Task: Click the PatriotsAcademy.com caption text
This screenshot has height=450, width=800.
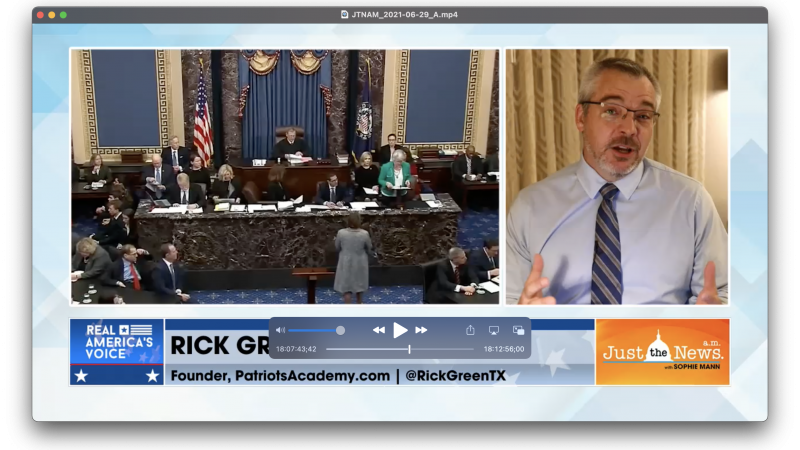Action: (280, 376)
